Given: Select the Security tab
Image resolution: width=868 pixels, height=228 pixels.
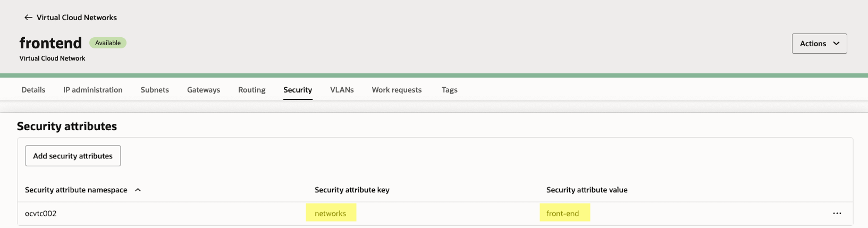Looking at the screenshot, I should tap(298, 90).
